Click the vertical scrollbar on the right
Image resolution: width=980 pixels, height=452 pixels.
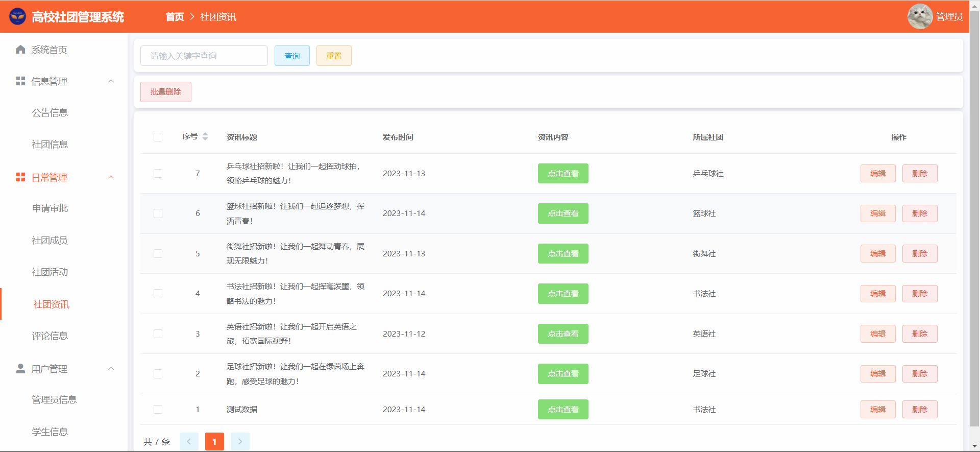(974, 220)
